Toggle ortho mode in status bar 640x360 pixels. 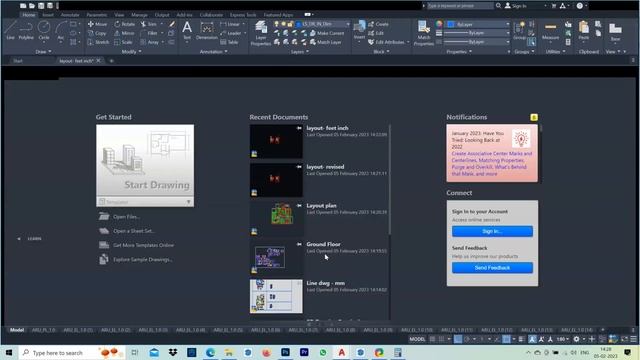point(458,339)
